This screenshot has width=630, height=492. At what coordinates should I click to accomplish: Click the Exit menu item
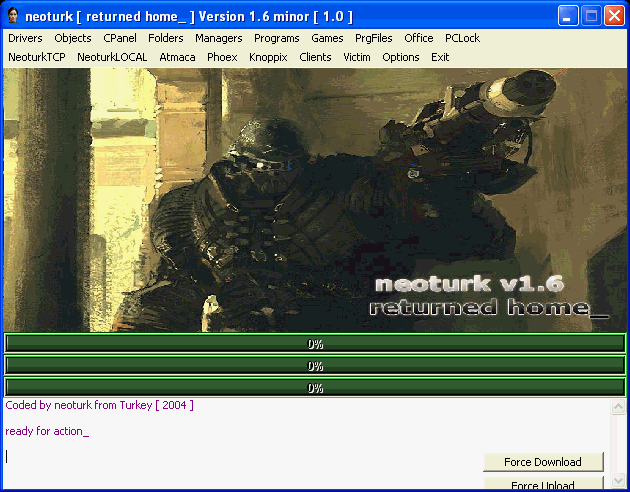[440, 57]
